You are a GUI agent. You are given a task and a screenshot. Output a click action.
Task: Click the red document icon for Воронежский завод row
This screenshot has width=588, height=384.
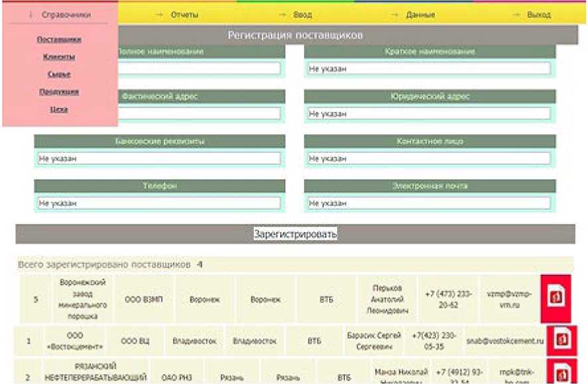pos(555,299)
